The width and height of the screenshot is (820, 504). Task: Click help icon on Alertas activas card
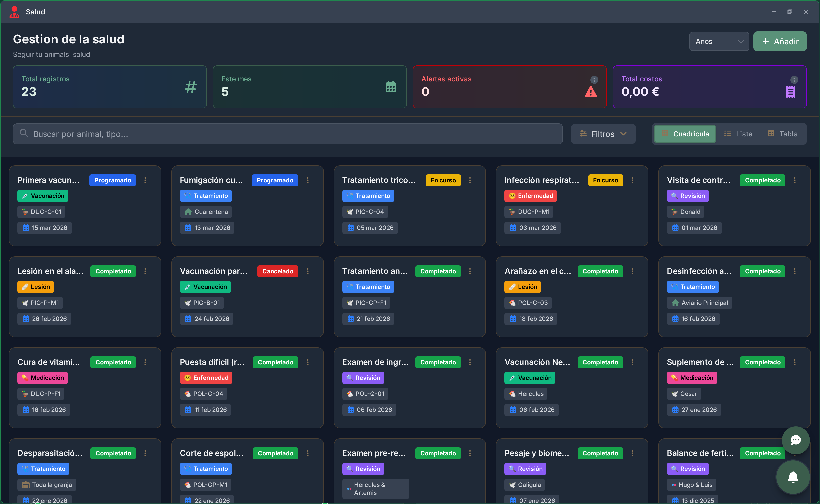point(594,80)
